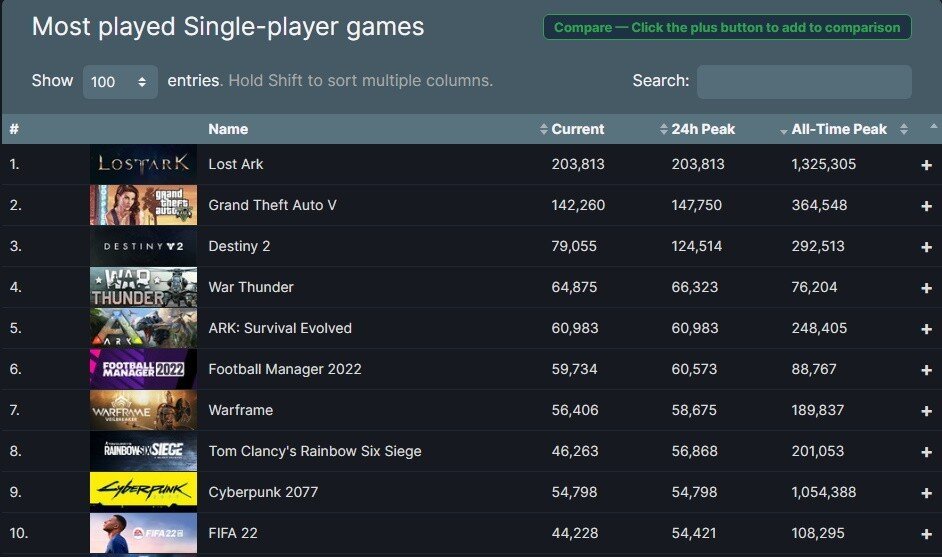
Task: Add Football Manager 2022 to comparison
Action: tap(926, 370)
